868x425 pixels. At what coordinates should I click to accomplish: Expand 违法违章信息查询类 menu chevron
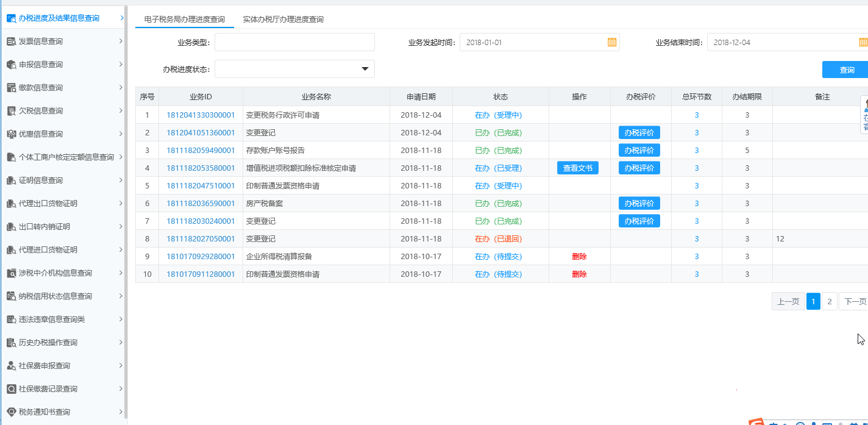(121, 320)
